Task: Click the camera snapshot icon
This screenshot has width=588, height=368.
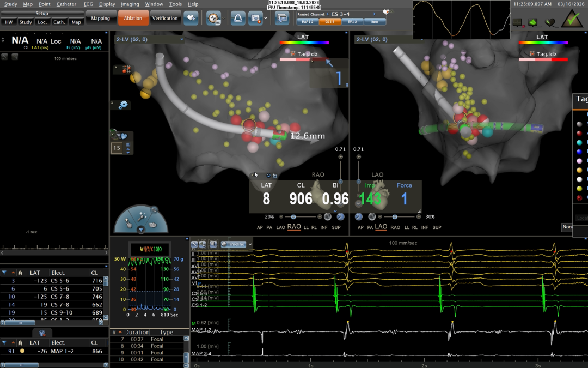Action: coord(255,18)
